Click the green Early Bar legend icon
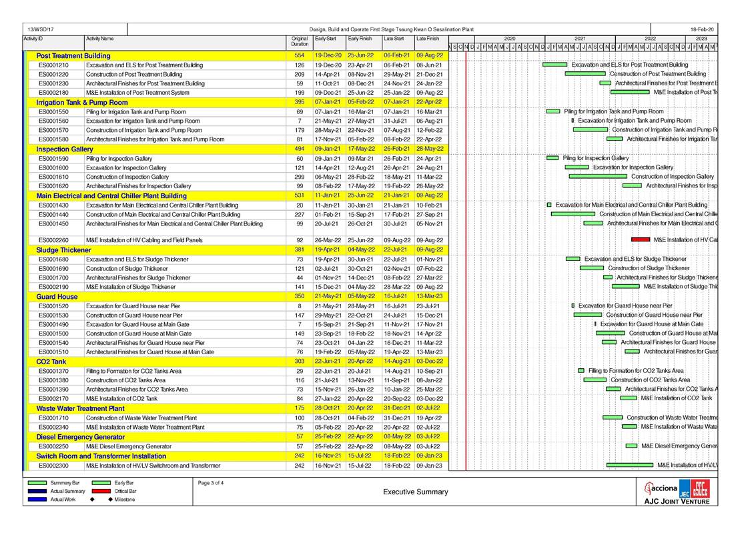 click(x=101, y=482)
